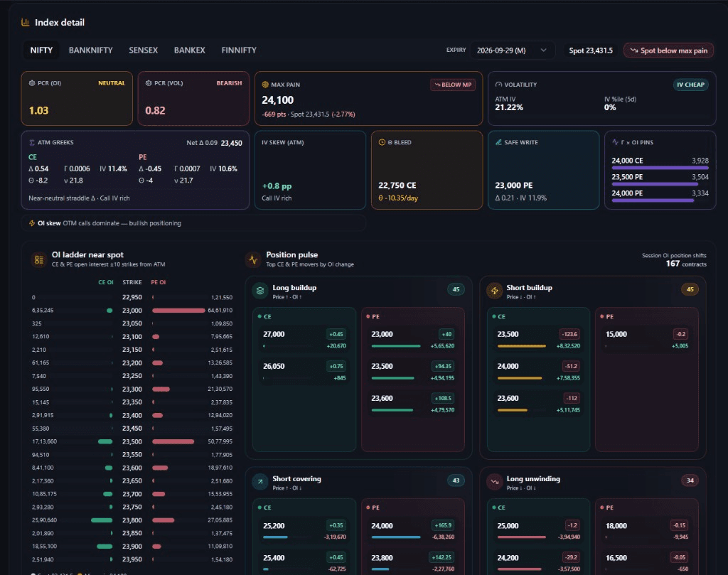This screenshot has width=728, height=575.
Task: Click the 23,600 PE long buildup entry
Action: 413,404
